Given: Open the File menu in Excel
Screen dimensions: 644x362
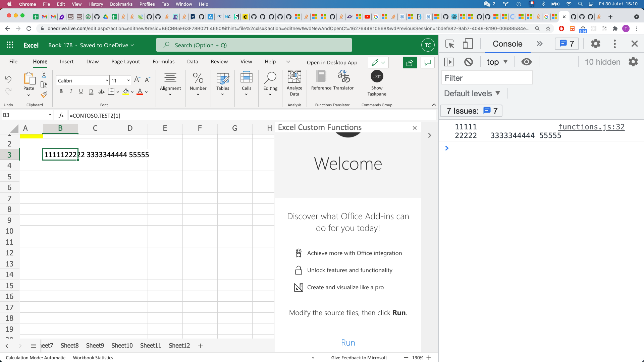Looking at the screenshot, I should 13,62.
